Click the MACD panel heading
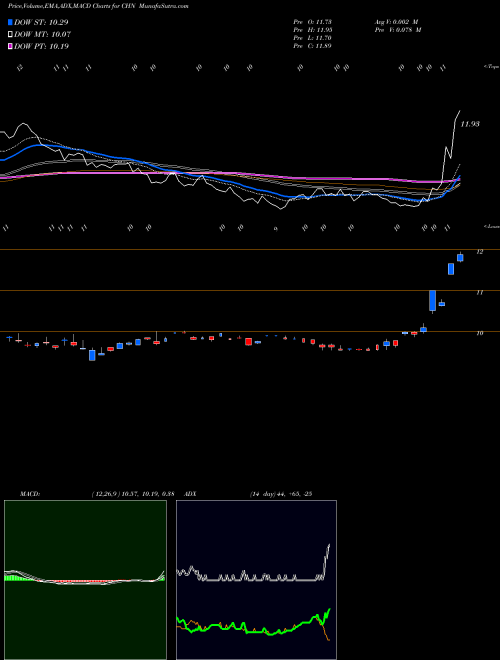The width and height of the screenshot is (500, 660). [30, 494]
